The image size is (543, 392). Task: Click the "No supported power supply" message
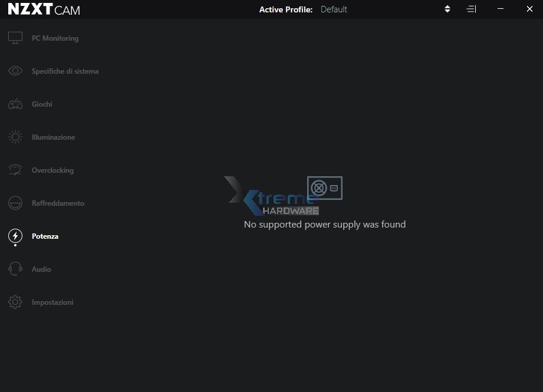(325, 224)
